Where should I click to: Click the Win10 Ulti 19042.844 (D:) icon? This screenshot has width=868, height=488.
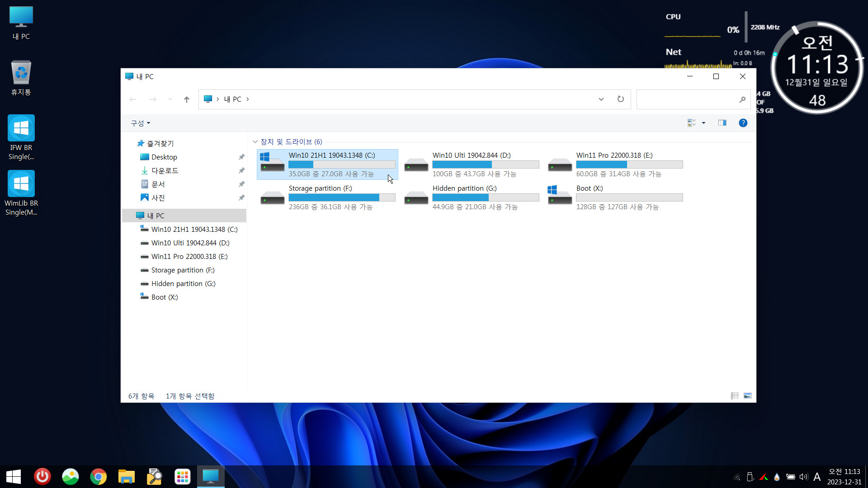(x=415, y=164)
